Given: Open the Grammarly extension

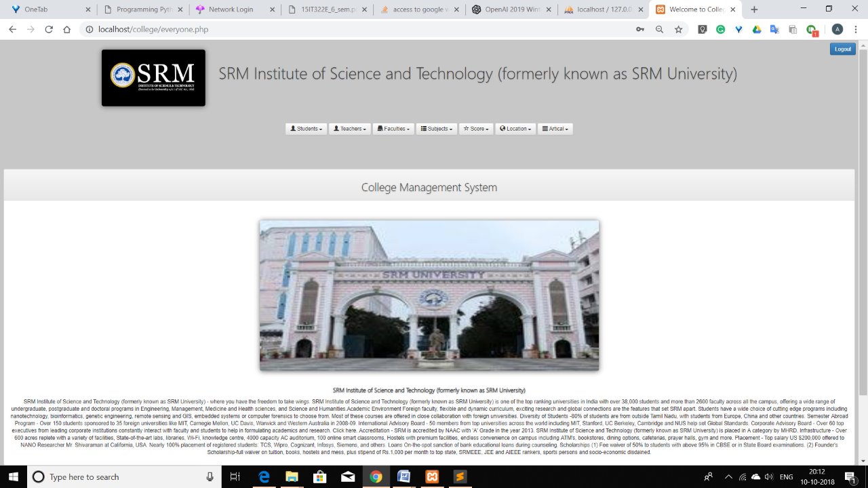Looking at the screenshot, I should coord(721,29).
